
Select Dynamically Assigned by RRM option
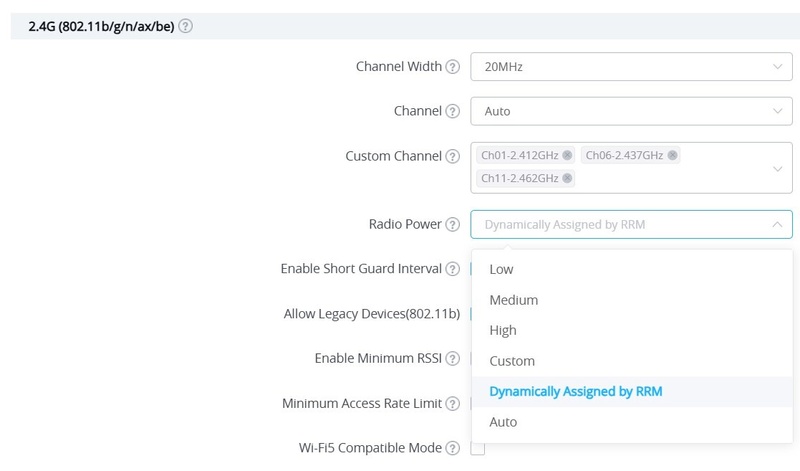632,391
